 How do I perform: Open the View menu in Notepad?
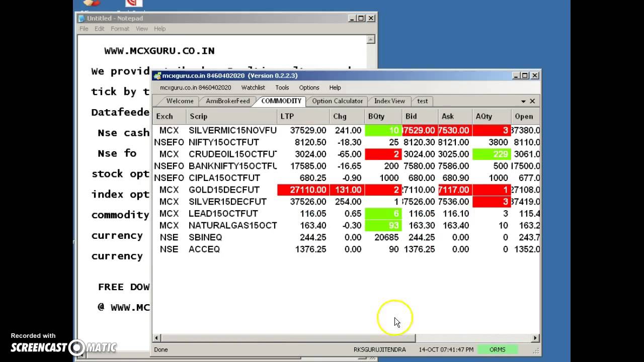tap(142, 29)
